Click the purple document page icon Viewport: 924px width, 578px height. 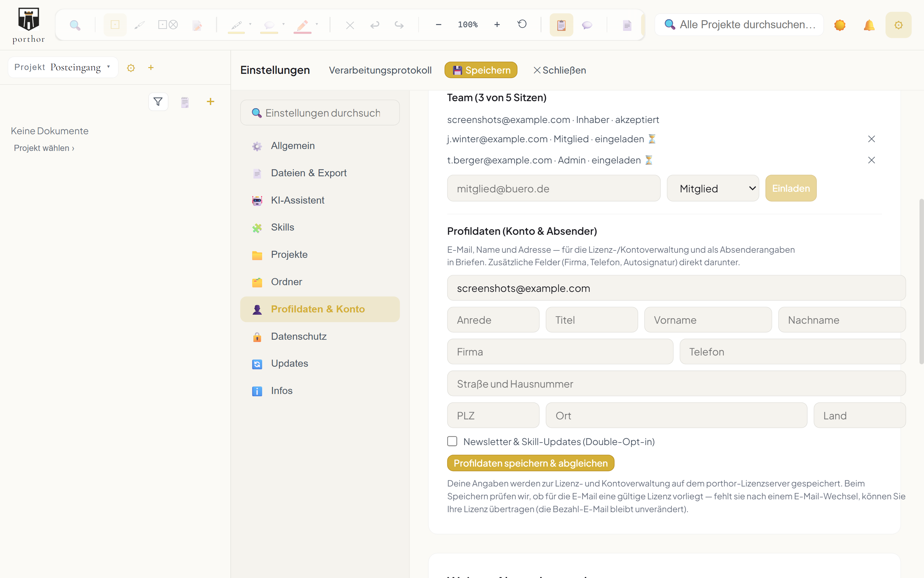pyautogui.click(x=627, y=25)
